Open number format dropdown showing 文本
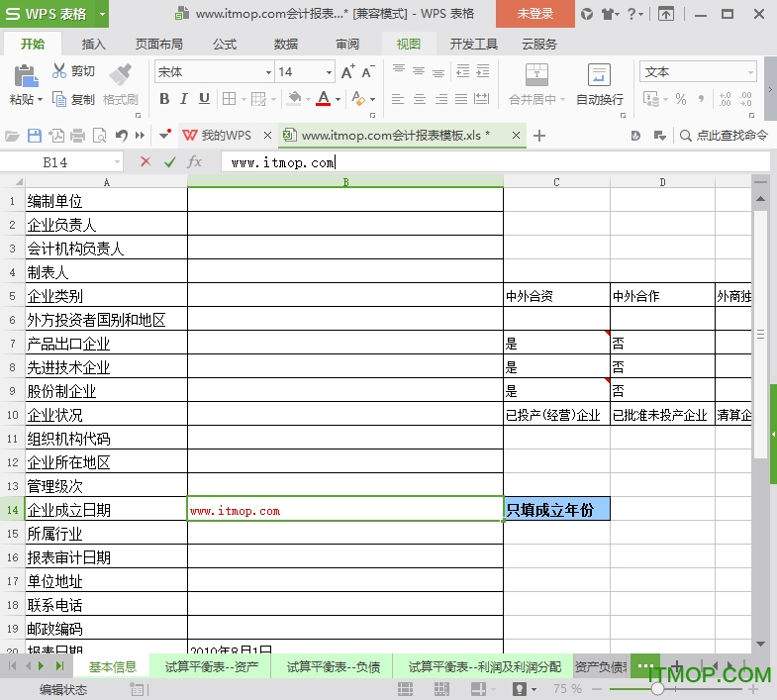 (750, 72)
